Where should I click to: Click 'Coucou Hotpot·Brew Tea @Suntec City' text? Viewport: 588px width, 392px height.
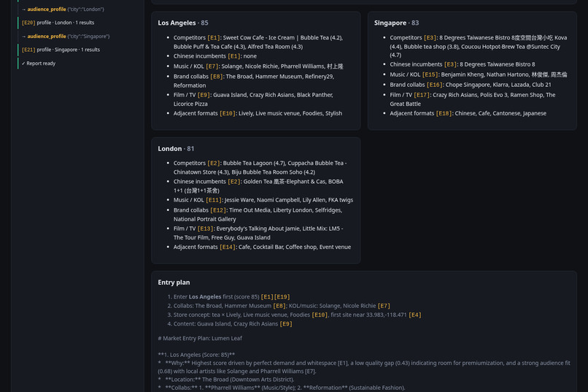point(511,47)
